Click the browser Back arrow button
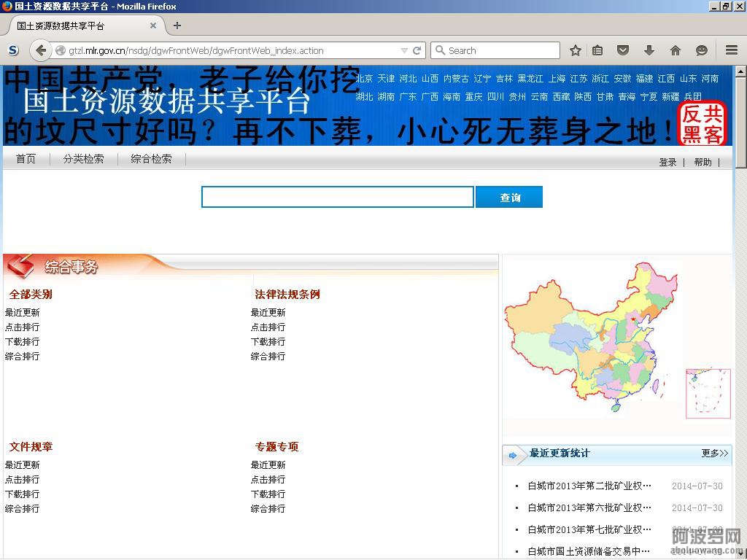 point(41,50)
